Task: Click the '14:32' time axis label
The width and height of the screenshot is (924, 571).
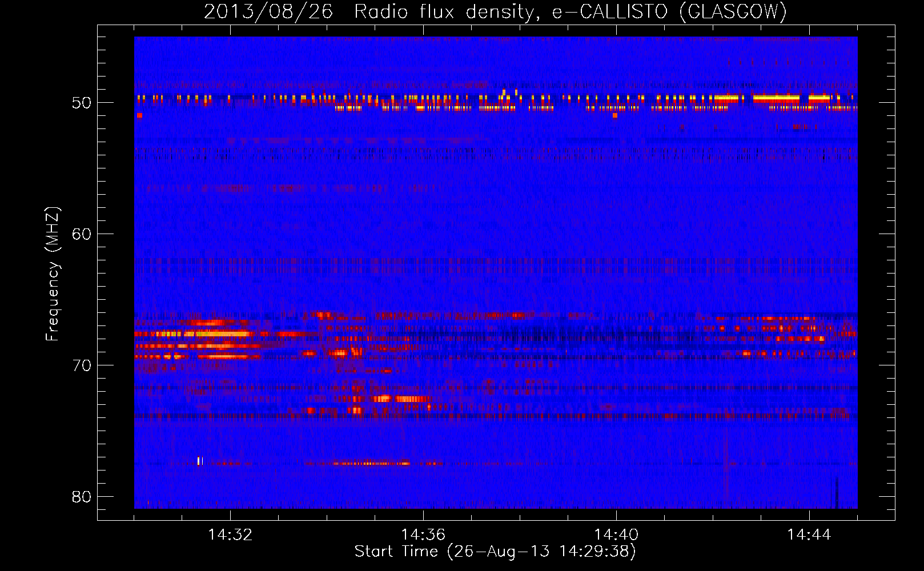Action: click(x=230, y=535)
